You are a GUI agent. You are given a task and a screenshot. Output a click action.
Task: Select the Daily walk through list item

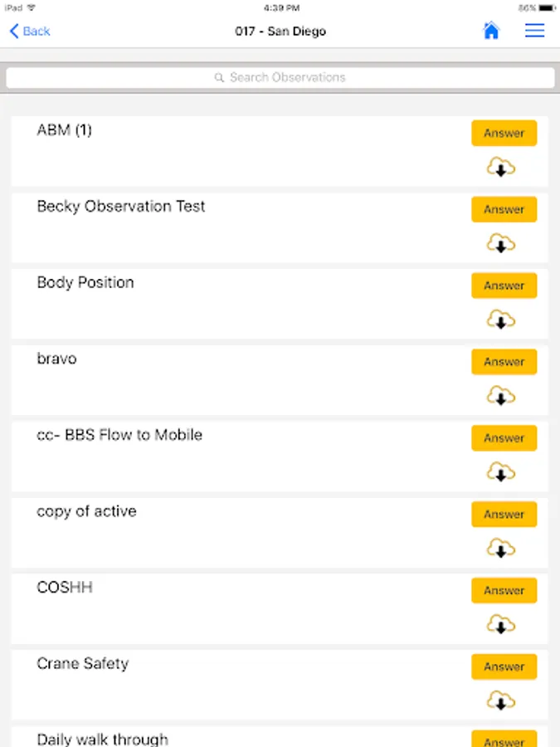[103, 739]
